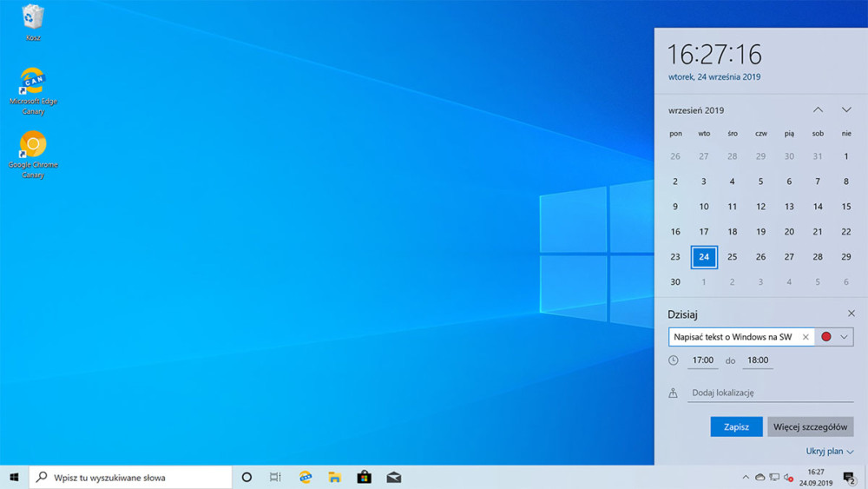Click the Zapisz save button
The image size is (868, 489).
pos(736,427)
